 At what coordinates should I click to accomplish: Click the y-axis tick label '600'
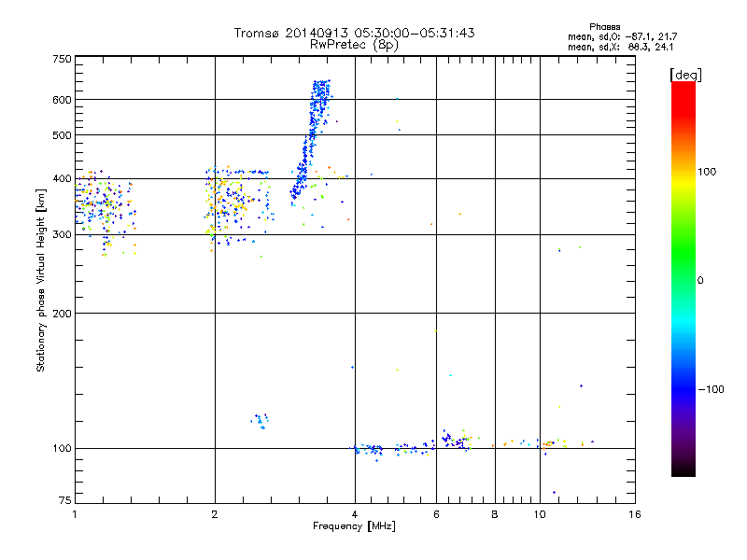tap(63, 100)
